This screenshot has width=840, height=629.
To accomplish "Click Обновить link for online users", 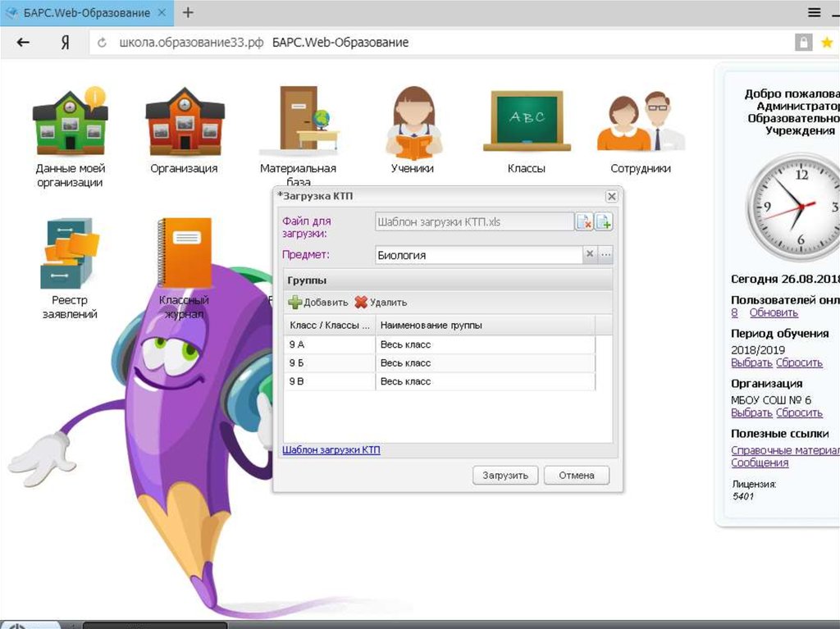I will 774,313.
